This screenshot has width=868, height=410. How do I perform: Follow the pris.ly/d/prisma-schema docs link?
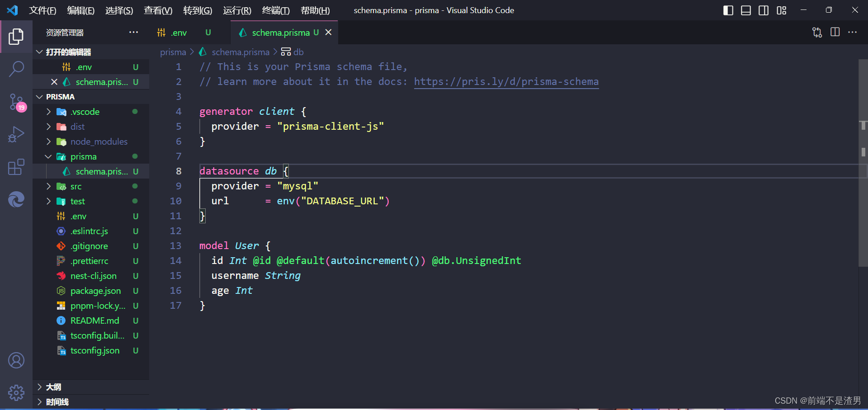click(x=506, y=81)
